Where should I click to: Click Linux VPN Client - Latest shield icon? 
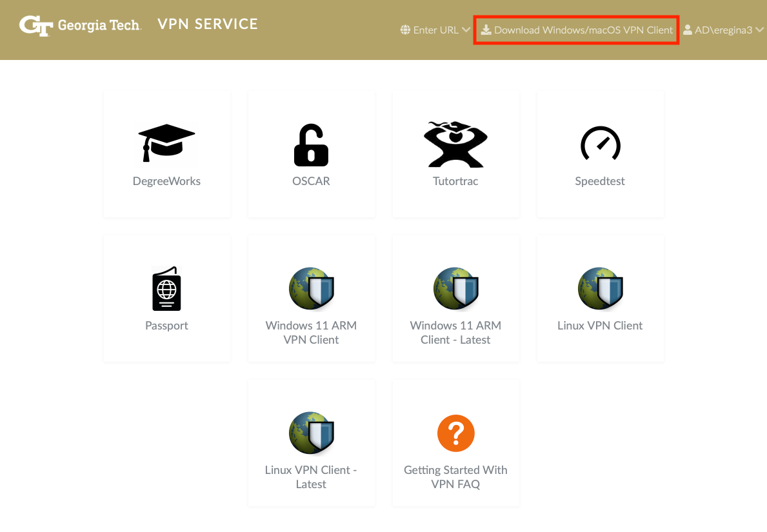(x=311, y=433)
